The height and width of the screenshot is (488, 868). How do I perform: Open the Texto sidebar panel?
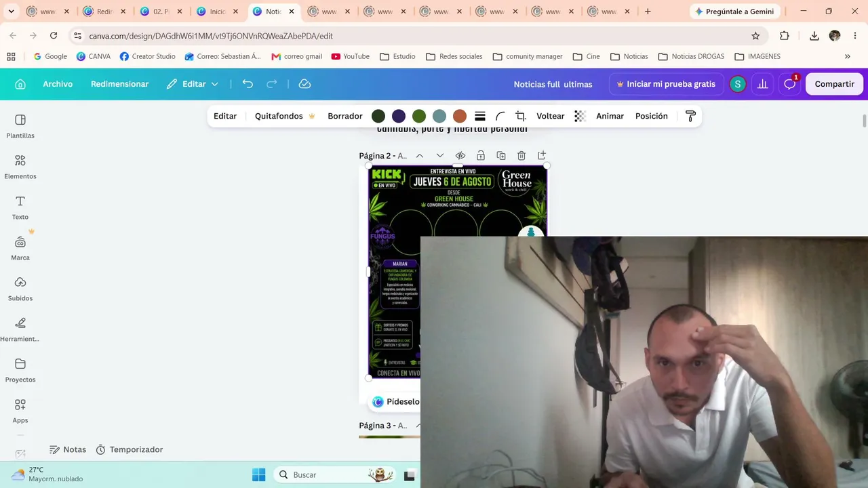pyautogui.click(x=20, y=207)
